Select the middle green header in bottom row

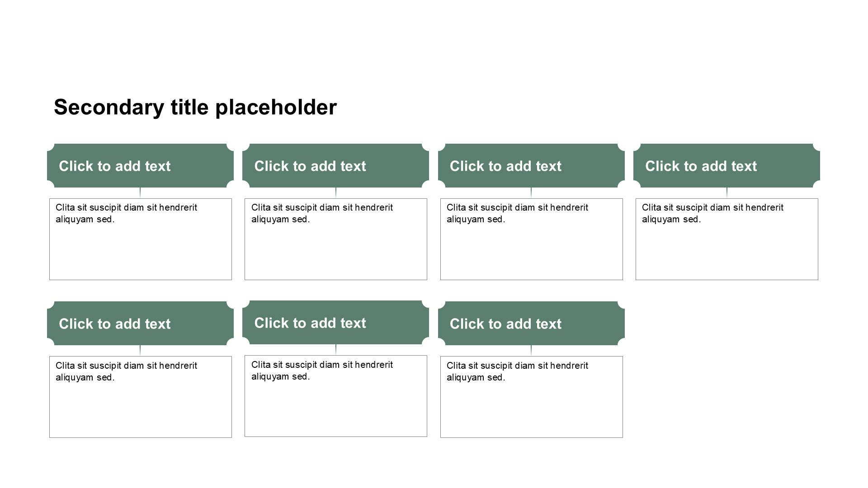[x=335, y=322]
